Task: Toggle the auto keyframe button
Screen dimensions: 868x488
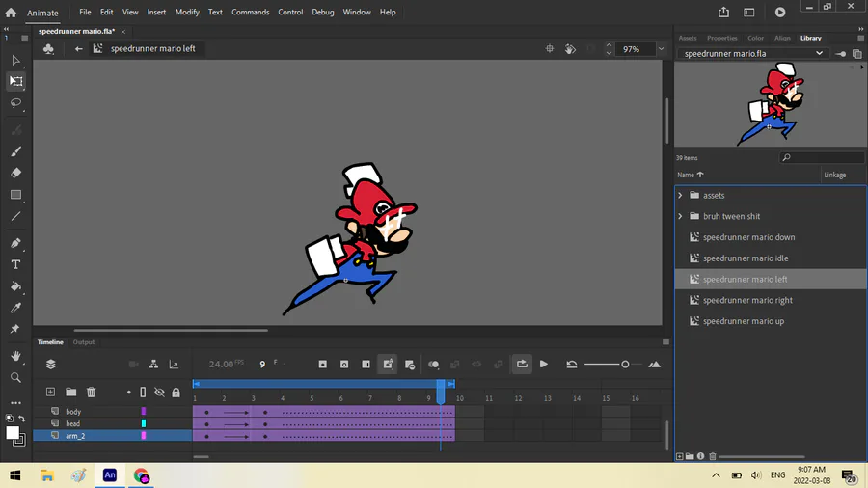Action: pyautogui.click(x=388, y=364)
